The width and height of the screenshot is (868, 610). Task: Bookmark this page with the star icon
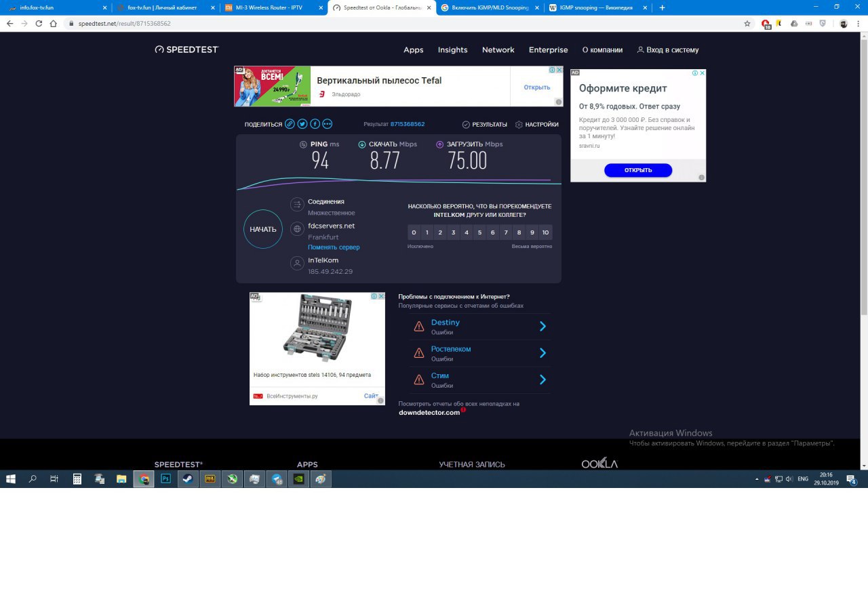click(747, 23)
